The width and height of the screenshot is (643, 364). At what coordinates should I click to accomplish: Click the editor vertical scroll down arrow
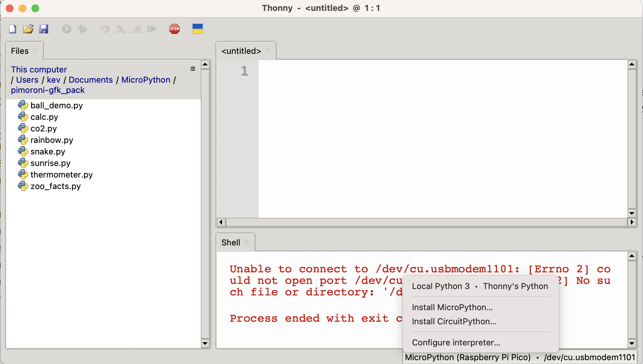click(632, 213)
